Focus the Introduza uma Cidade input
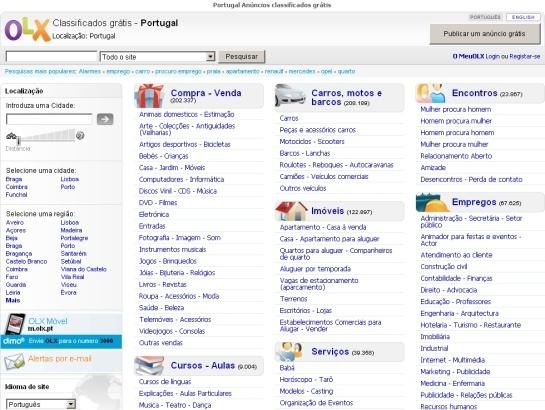 click(x=49, y=119)
